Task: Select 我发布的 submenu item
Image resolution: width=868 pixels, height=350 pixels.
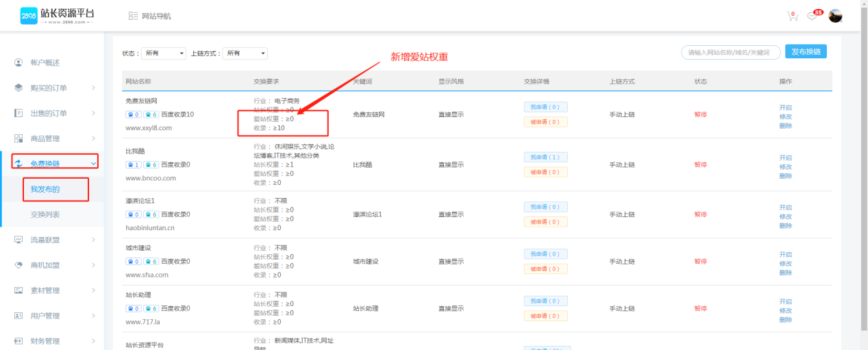Action: 45,189
